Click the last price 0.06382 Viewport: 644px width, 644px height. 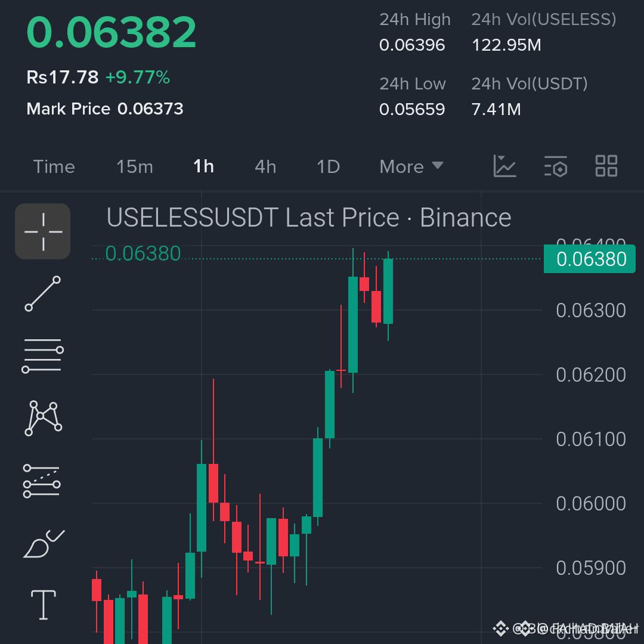(112, 32)
